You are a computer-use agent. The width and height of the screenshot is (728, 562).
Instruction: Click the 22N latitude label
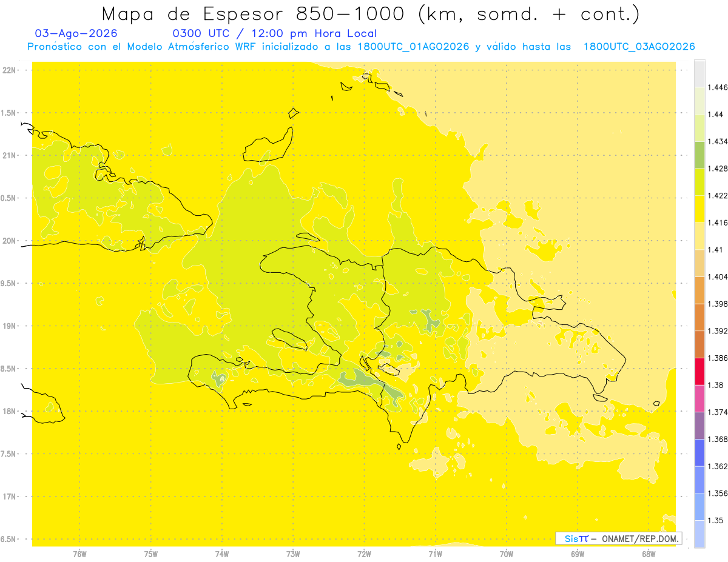tap(9, 70)
